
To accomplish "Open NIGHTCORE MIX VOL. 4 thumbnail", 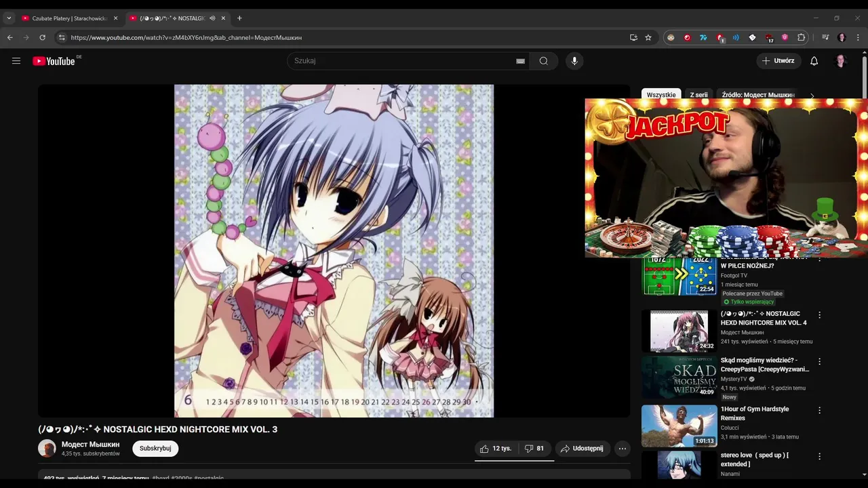I will 679,331.
